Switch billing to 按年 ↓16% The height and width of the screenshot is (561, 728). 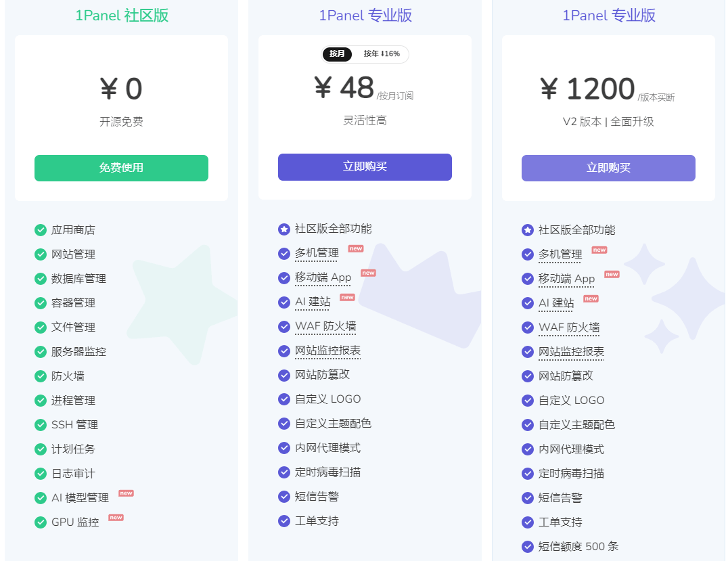click(382, 54)
